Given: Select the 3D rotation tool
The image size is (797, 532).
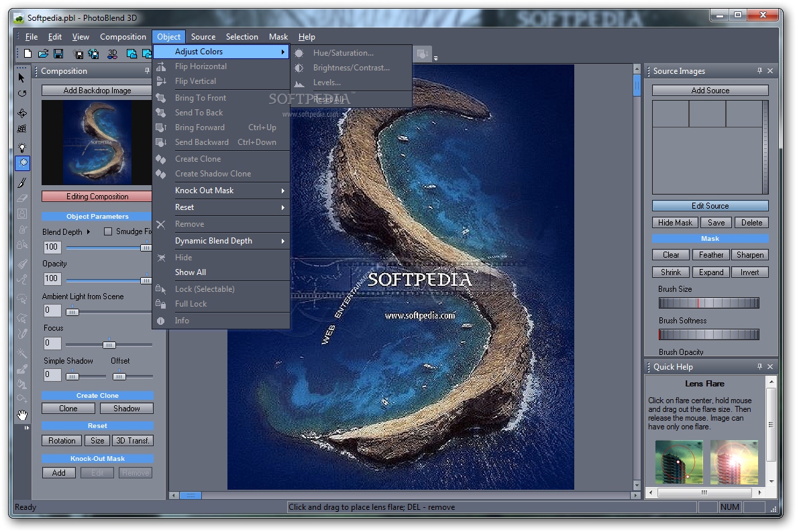Looking at the screenshot, I should [22, 113].
